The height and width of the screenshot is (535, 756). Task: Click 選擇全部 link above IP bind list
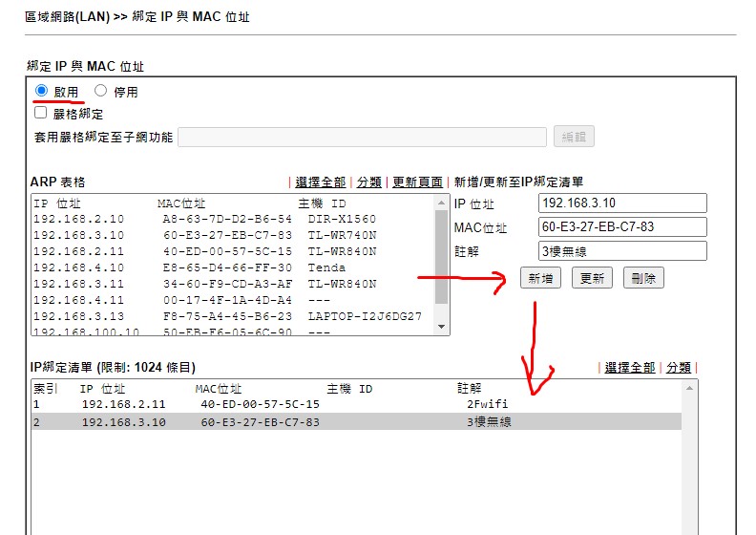[629, 367]
